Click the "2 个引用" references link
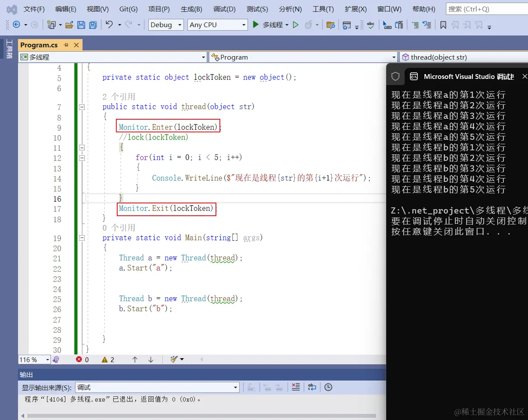528x420 pixels. point(119,97)
